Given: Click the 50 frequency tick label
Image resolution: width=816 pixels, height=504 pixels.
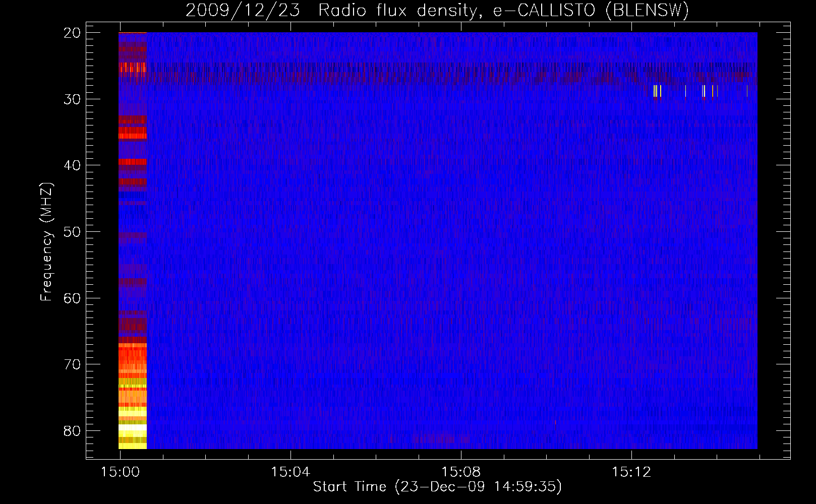Looking at the screenshot, I should coord(72,232).
